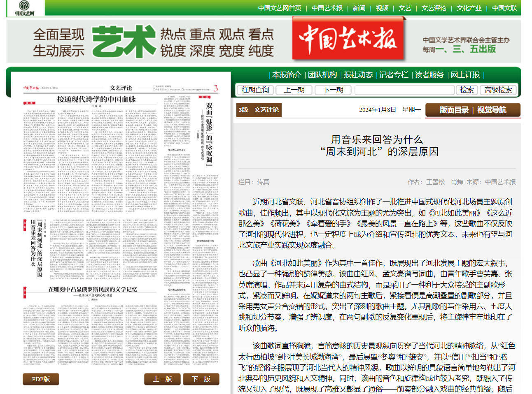Open the 本报简介 page

tap(287, 75)
